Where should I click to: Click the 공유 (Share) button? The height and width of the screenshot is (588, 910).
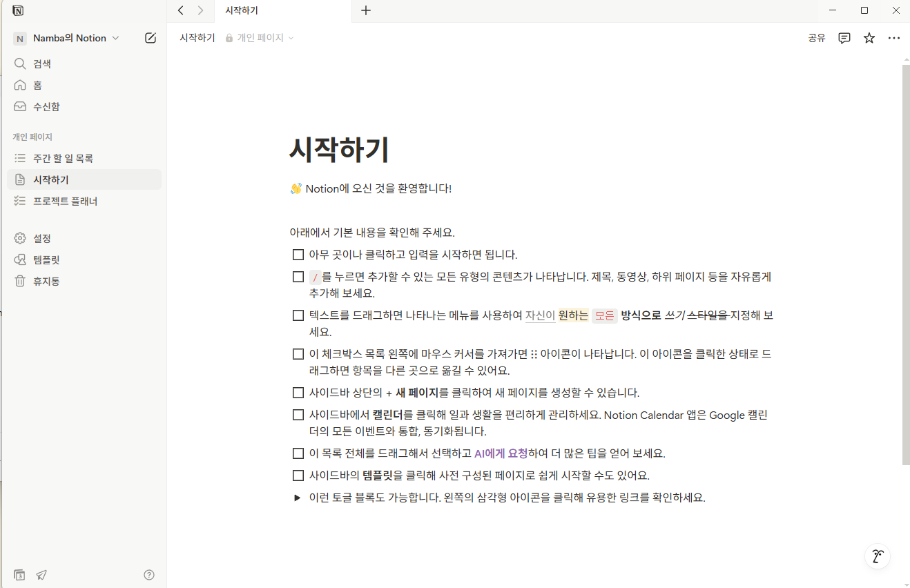pos(816,38)
